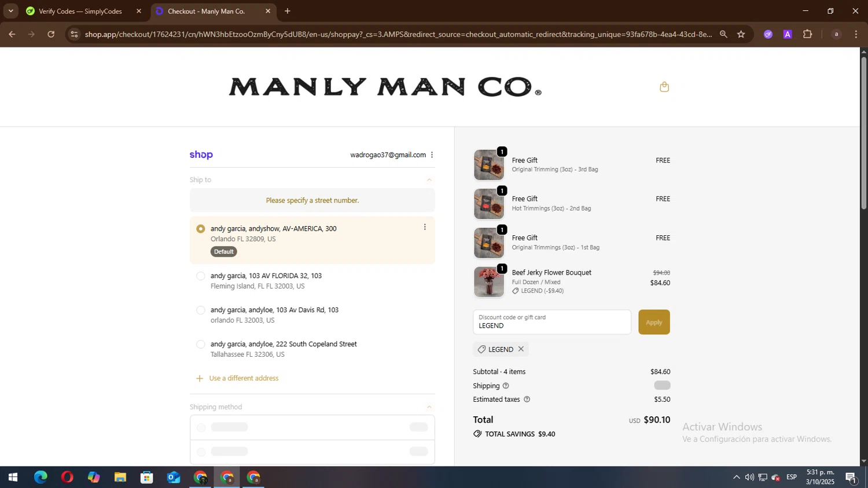
Task: Switch to the Verify Codes SimplyCodes tab
Action: click(81, 11)
